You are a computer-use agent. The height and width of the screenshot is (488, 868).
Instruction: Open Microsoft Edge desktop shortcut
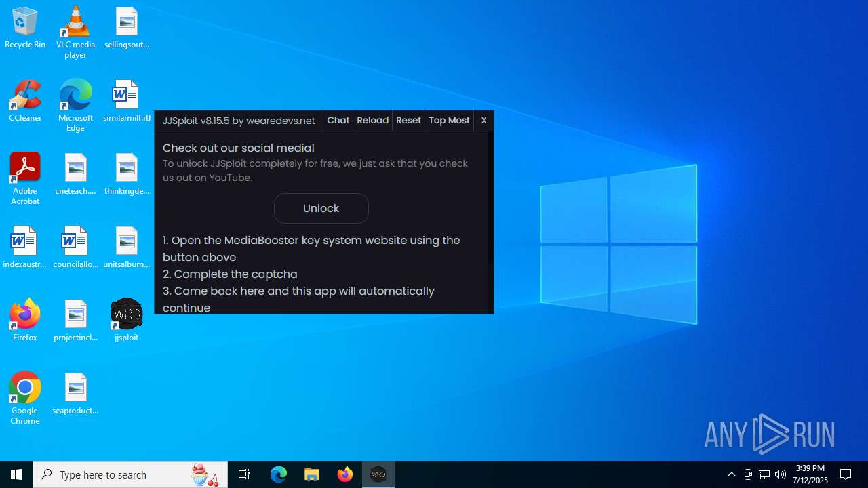[x=75, y=105]
